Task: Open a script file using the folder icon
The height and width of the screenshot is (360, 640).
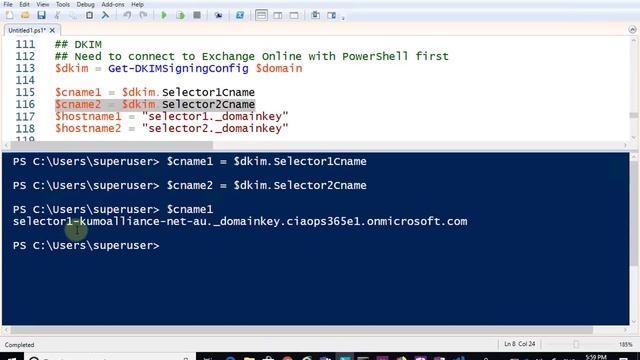Action: tap(25, 16)
